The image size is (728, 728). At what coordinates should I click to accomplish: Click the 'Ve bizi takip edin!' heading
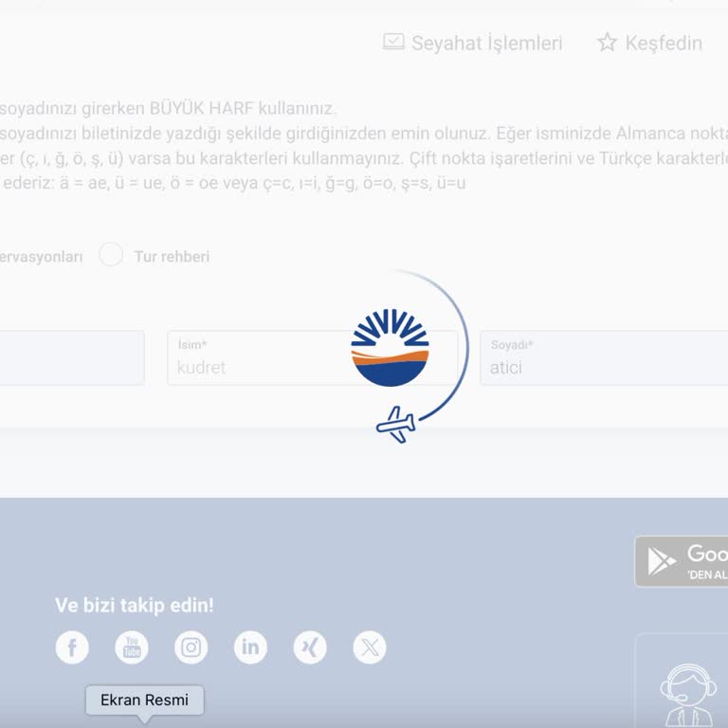click(x=135, y=606)
